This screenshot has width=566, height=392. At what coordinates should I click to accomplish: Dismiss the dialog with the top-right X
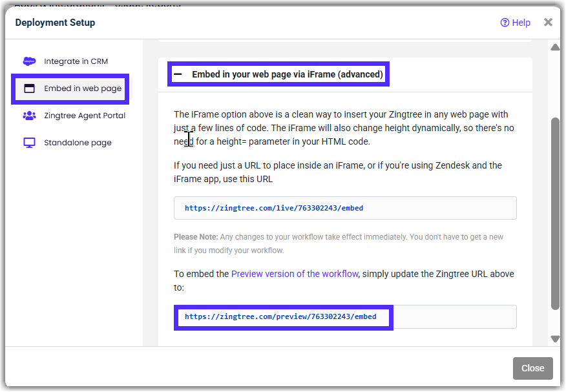point(548,23)
